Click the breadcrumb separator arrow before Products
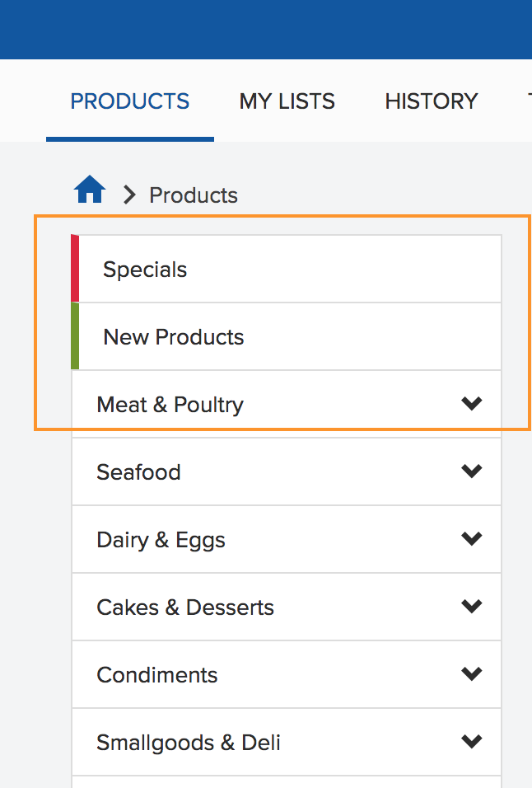This screenshot has height=788, width=532. pos(128,195)
